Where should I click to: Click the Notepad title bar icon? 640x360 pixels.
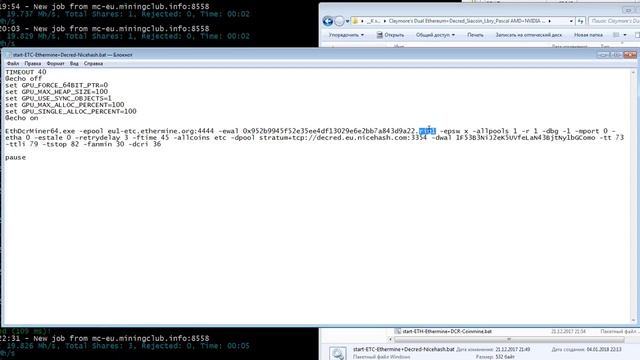coord(8,54)
